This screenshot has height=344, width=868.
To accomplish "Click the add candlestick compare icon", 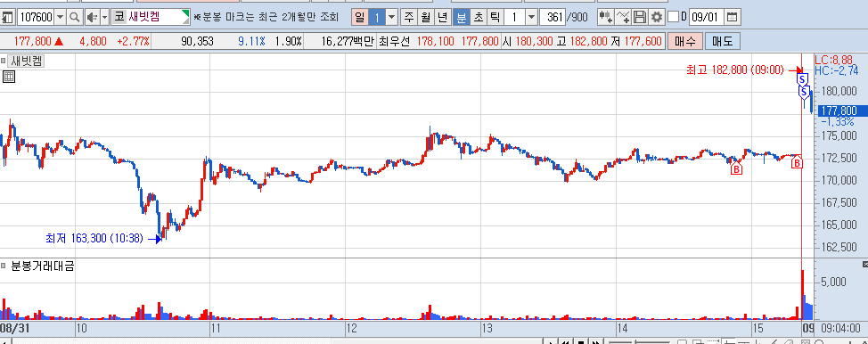I will pos(606,17).
